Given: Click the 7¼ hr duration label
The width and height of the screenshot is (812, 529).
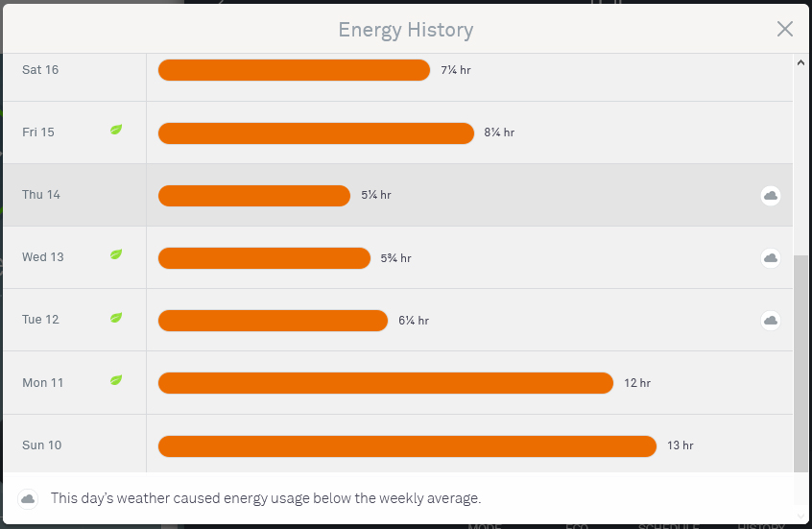Looking at the screenshot, I should (x=456, y=70).
